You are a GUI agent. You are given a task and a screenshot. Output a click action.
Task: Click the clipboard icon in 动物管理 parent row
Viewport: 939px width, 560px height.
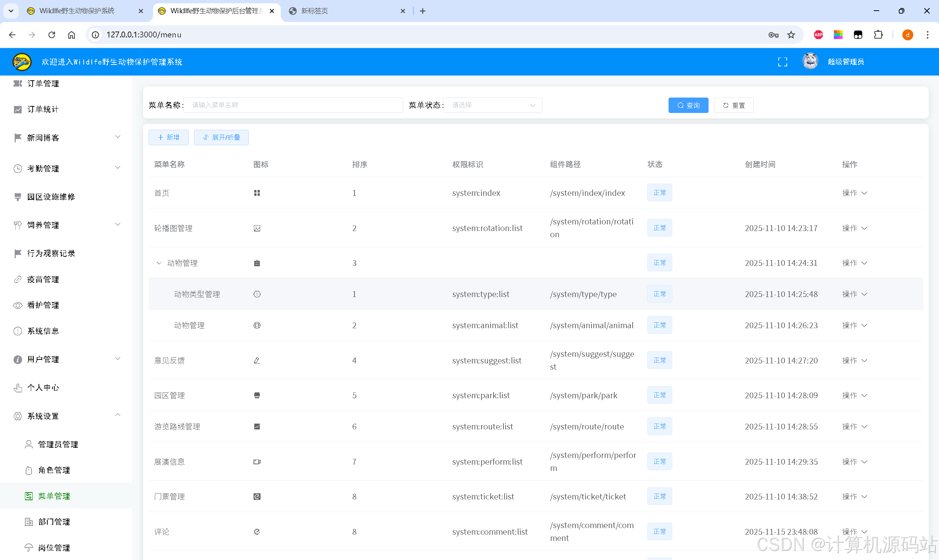click(x=257, y=263)
